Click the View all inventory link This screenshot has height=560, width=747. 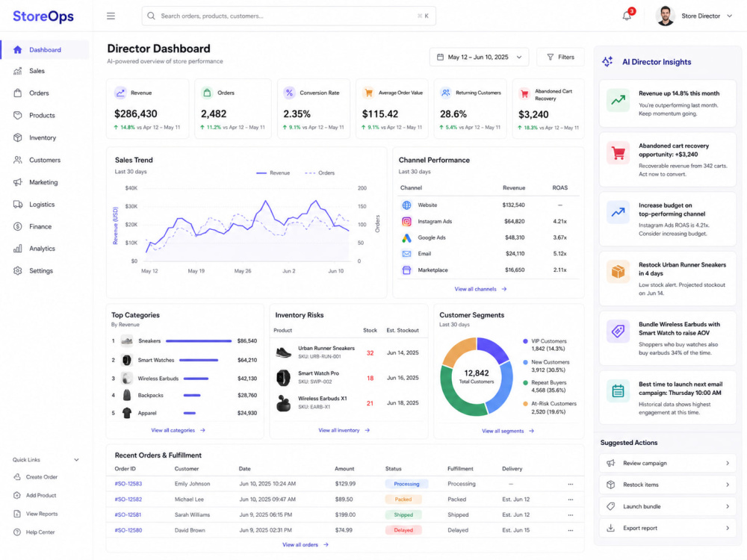coord(344,430)
